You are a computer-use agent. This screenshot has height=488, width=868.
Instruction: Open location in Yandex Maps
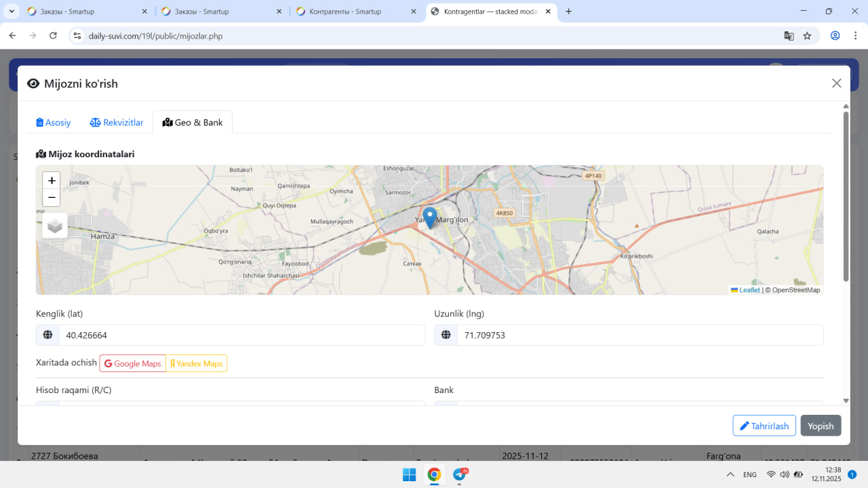[x=196, y=364]
